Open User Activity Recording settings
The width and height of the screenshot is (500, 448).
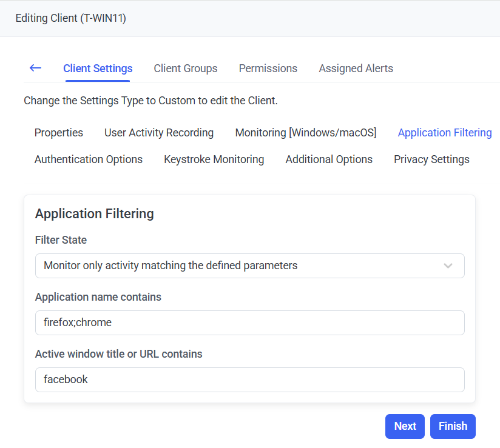pos(159,133)
